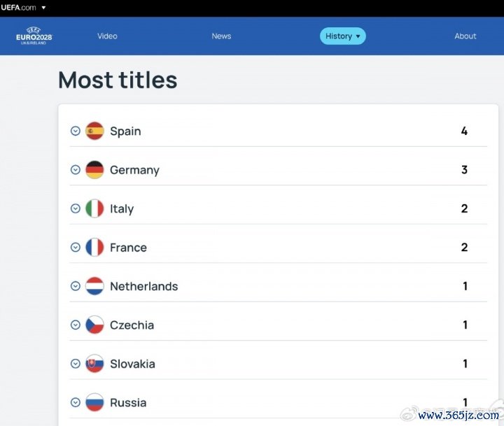This screenshot has width=504, height=426.
Task: Click the Germany flag icon
Action: click(94, 169)
